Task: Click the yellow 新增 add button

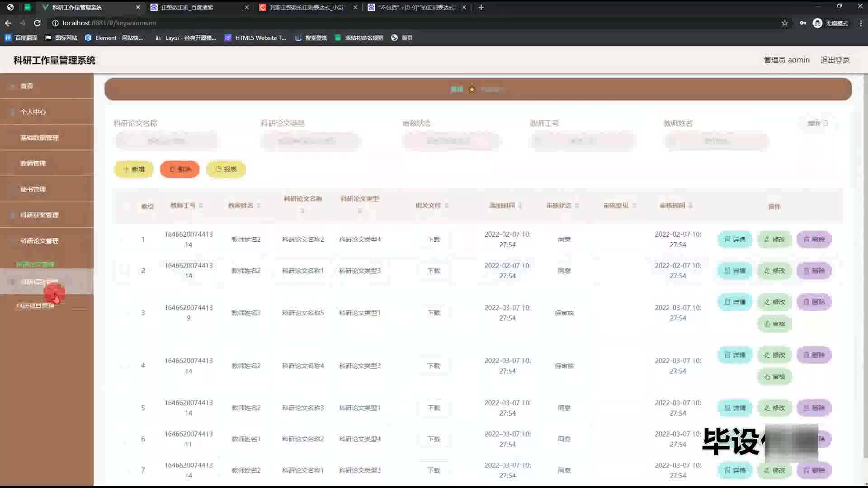Action: pyautogui.click(x=134, y=169)
